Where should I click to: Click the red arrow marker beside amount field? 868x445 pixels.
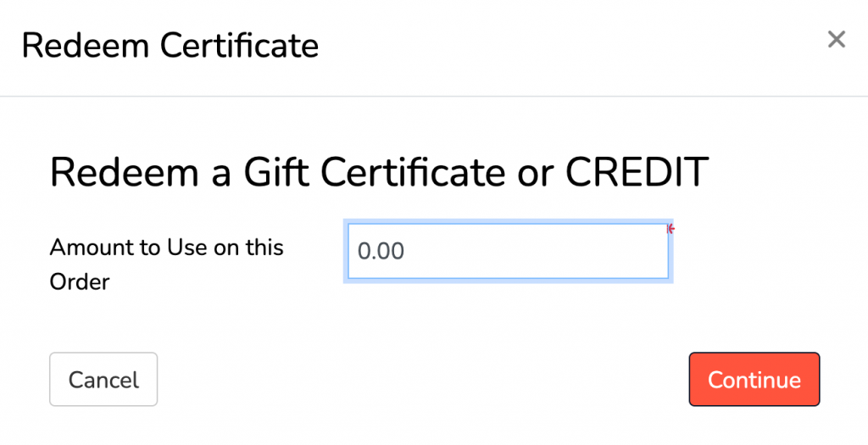pos(670,229)
